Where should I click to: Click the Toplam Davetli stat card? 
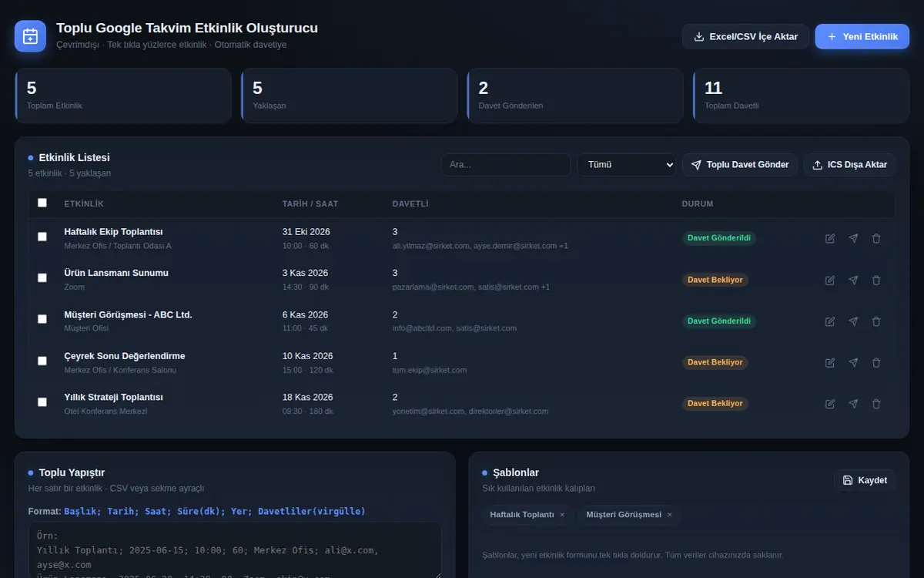tap(801, 96)
